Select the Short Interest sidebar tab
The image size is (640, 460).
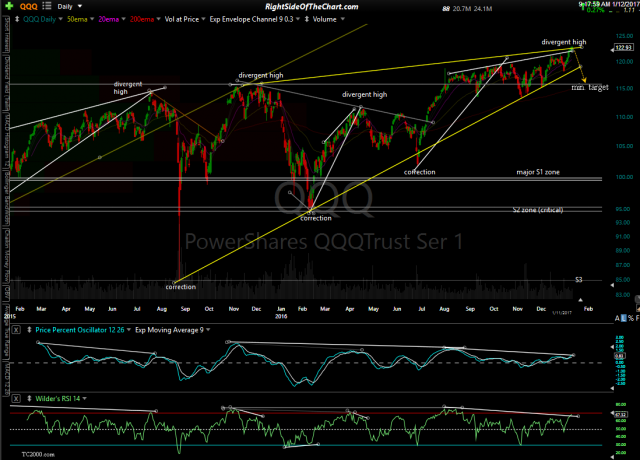click(7, 35)
